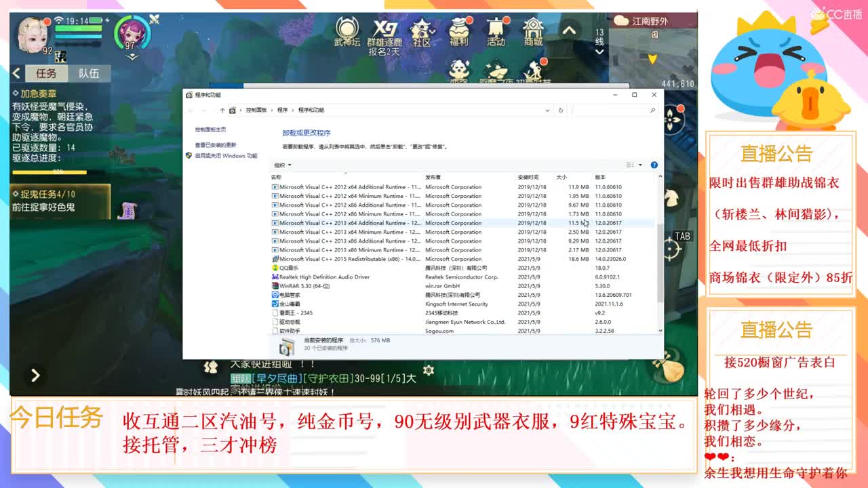The image size is (868, 488).
Task: Click the 控制面板 breadcrumb
Action: click(256, 110)
